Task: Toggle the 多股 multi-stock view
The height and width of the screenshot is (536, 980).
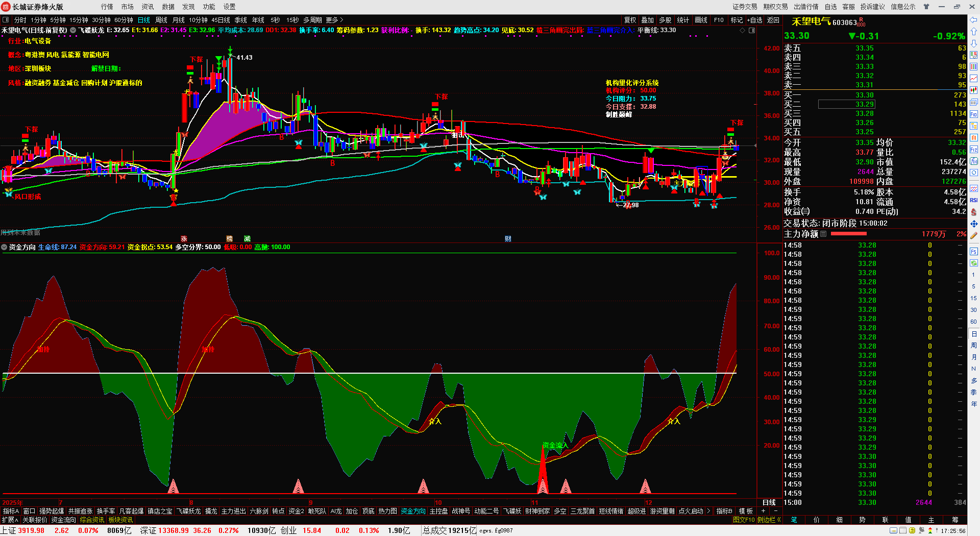Action: pos(665,20)
